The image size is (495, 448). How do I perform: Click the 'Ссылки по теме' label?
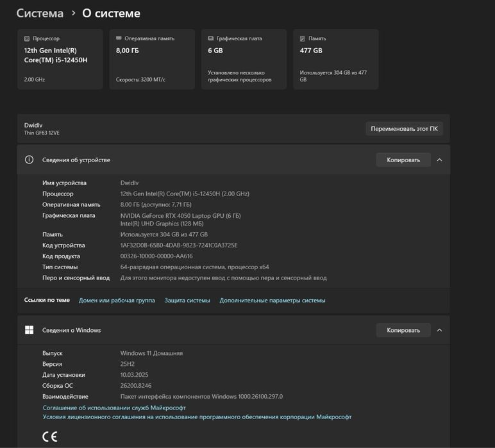47,300
